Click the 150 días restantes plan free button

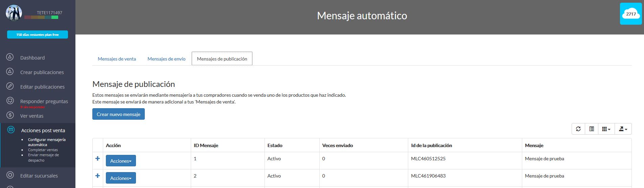[38, 34]
